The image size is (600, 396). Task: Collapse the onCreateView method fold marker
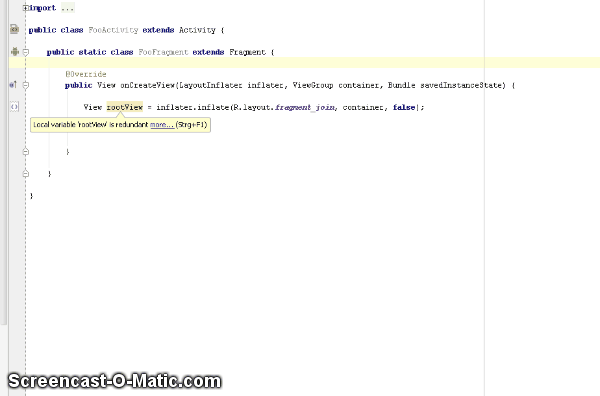point(26,85)
